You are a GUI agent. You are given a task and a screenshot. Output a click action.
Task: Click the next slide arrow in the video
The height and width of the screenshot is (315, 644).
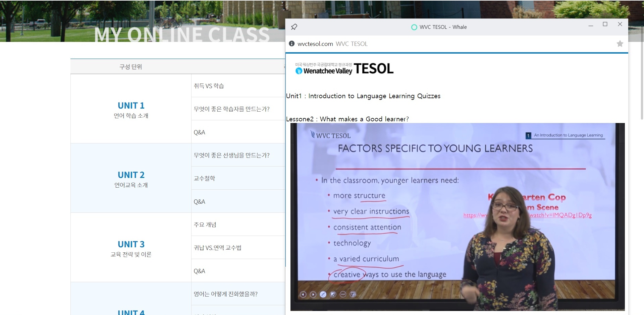tap(313, 294)
